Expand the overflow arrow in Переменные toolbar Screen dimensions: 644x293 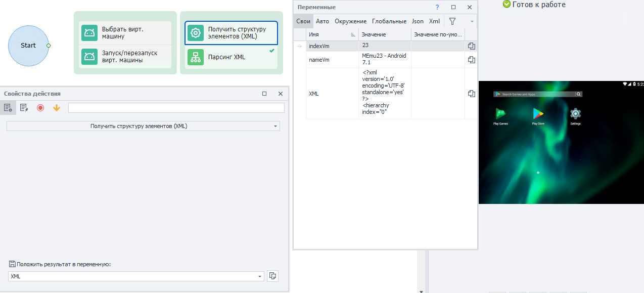point(472,22)
